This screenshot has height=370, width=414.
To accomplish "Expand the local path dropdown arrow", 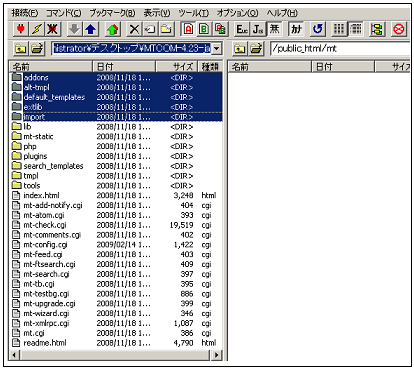I will pos(217,49).
